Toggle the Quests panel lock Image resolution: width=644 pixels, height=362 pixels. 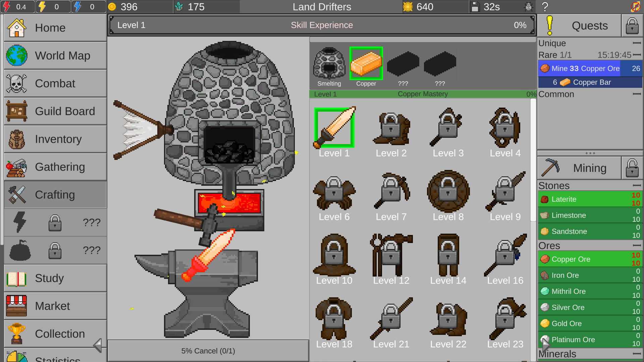click(x=632, y=25)
